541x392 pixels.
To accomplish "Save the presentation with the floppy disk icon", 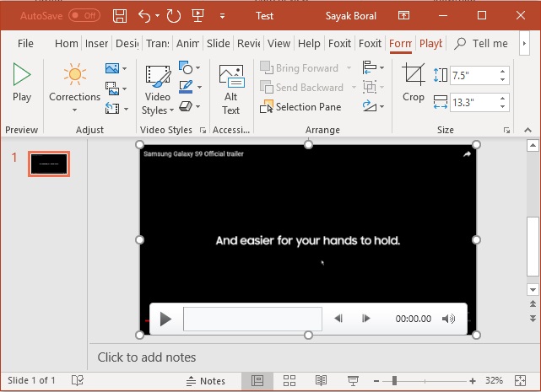I will pyautogui.click(x=120, y=15).
